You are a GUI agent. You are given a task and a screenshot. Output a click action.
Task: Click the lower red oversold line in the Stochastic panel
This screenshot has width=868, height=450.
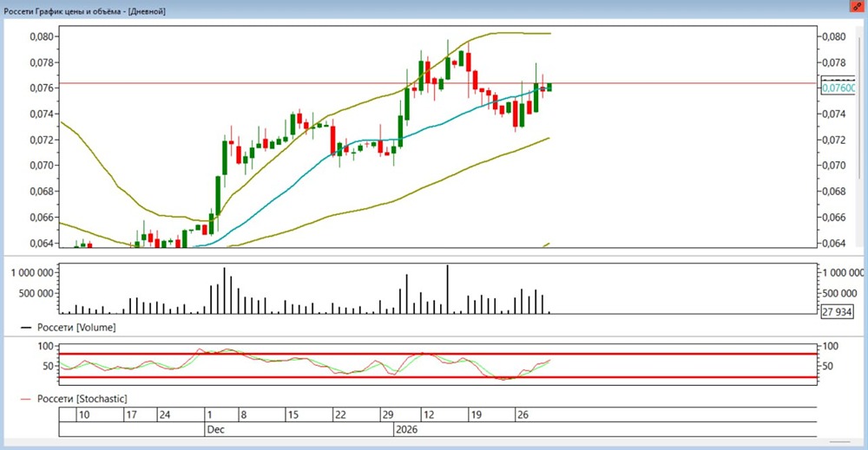point(437,377)
